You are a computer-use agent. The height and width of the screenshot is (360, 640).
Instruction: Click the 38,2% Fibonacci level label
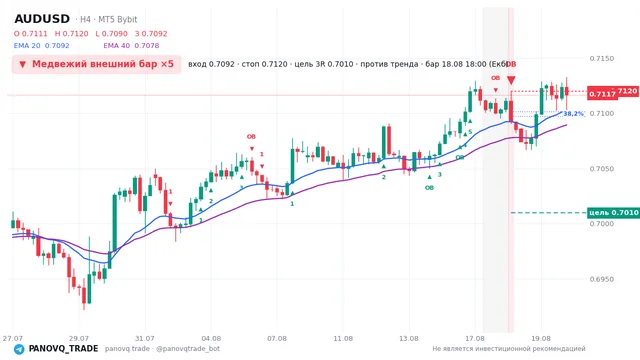pos(573,113)
